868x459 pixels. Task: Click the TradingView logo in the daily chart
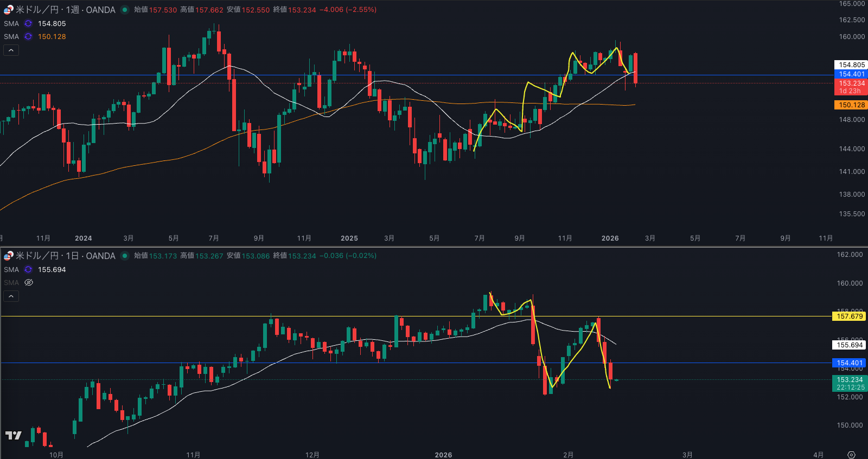click(x=14, y=435)
